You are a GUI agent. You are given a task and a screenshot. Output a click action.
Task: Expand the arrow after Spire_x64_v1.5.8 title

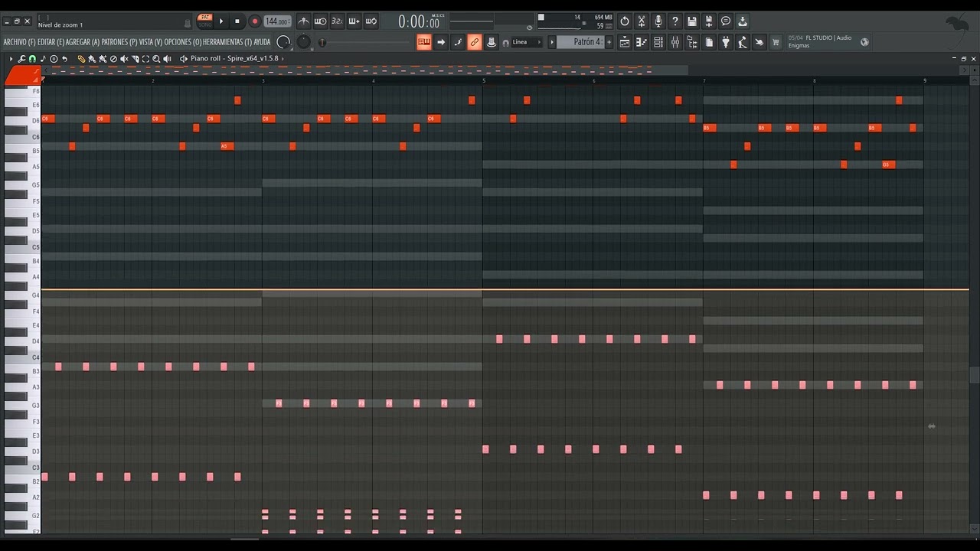(283, 59)
